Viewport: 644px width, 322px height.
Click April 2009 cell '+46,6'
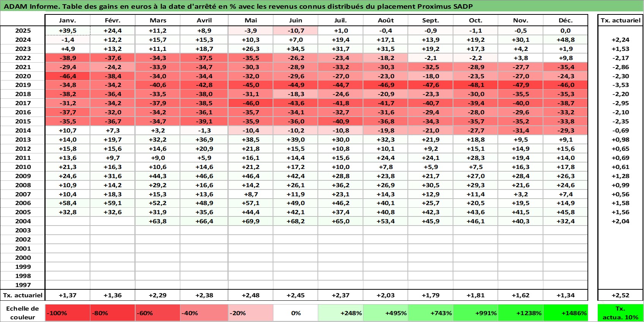click(204, 176)
